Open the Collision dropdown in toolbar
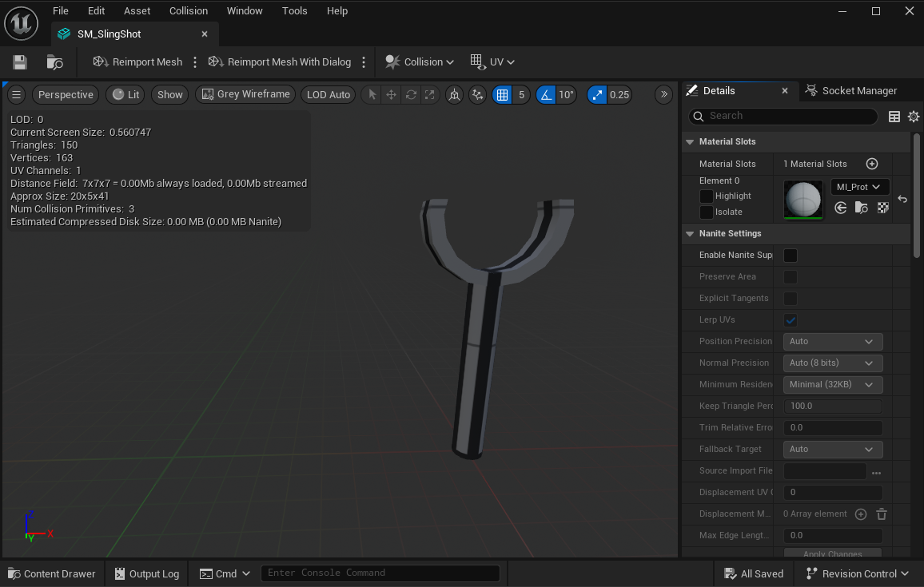The height and width of the screenshot is (587, 924). point(420,62)
